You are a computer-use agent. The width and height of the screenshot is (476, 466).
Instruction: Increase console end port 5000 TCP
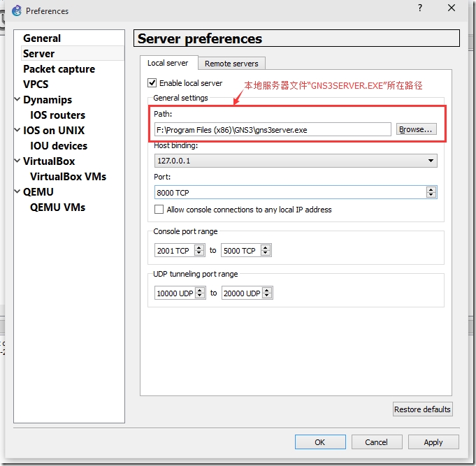[x=266, y=247]
